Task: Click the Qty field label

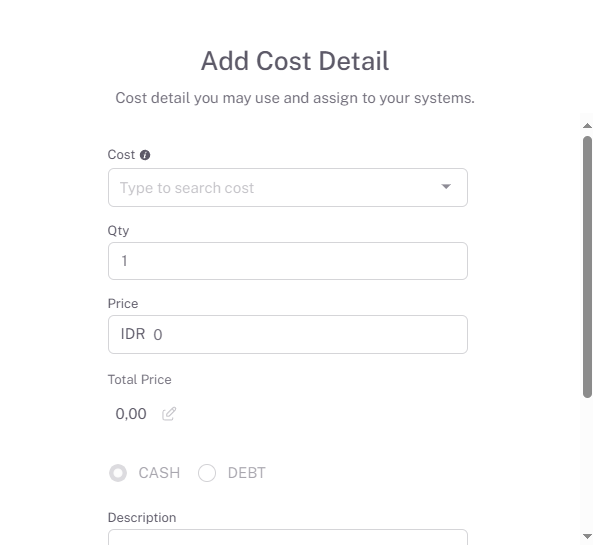Action: coord(118,230)
